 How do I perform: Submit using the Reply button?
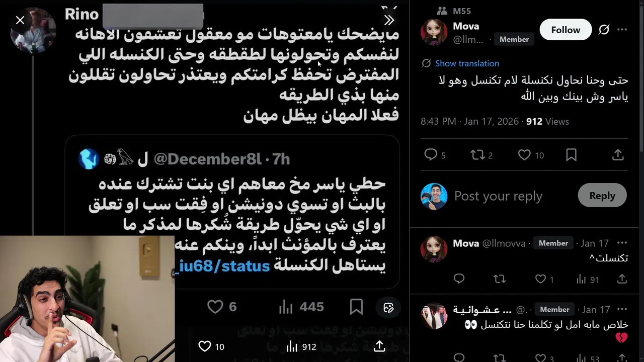tap(602, 196)
